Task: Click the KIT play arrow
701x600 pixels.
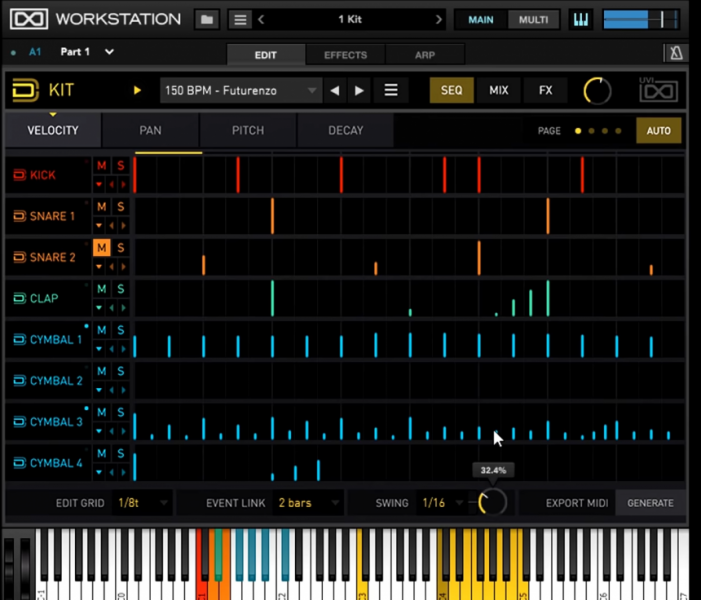Action: point(137,90)
